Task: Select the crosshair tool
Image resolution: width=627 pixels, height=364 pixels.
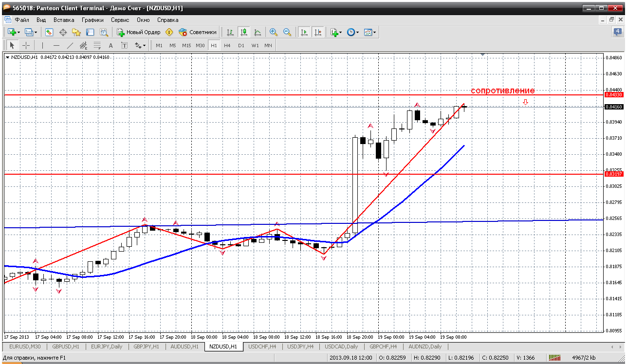Action: (x=26, y=45)
